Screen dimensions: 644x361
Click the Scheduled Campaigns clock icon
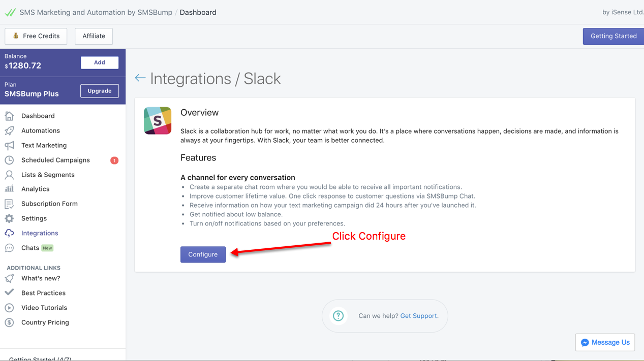[9, 160]
